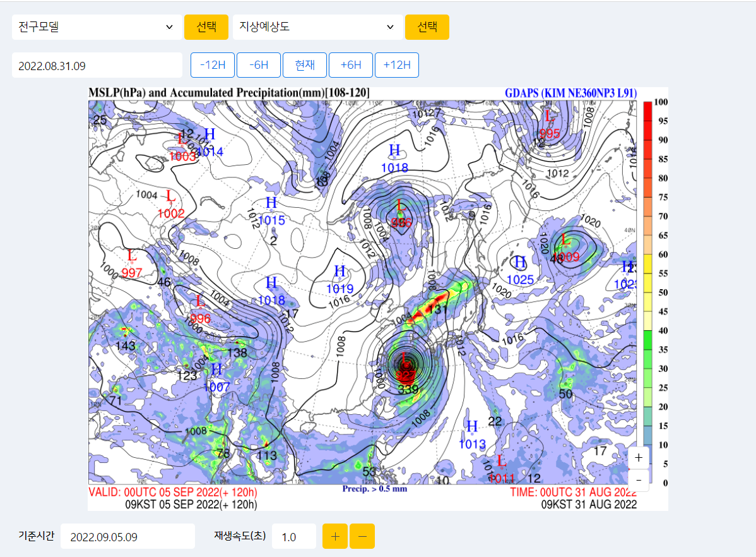Viewport: 756px width, 557px height.
Task: Zoom out the map with minus icon
Action: pos(639,480)
